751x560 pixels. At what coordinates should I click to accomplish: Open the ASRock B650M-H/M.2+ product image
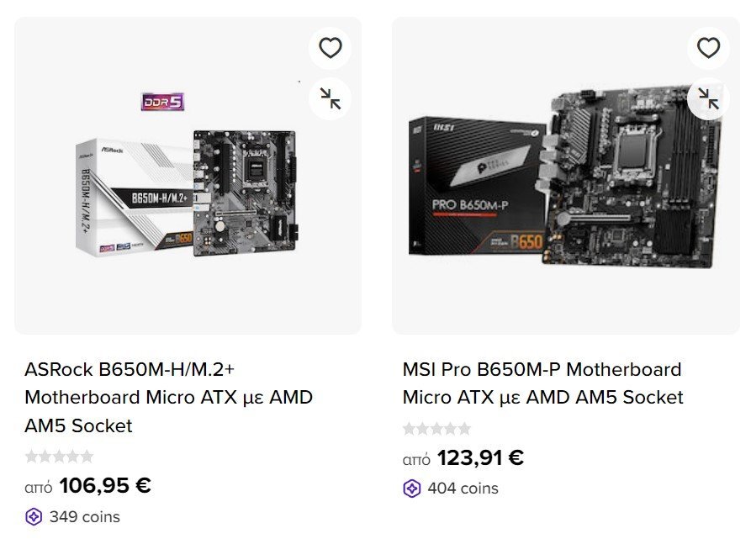tap(188, 176)
